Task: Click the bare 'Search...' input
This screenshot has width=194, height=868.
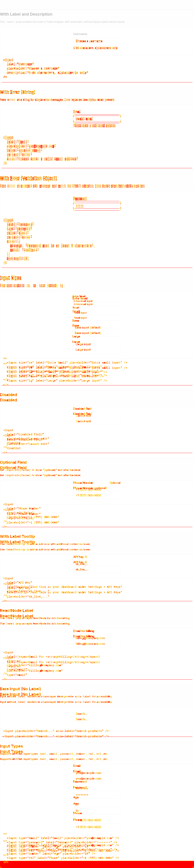Action: pos(97,719)
